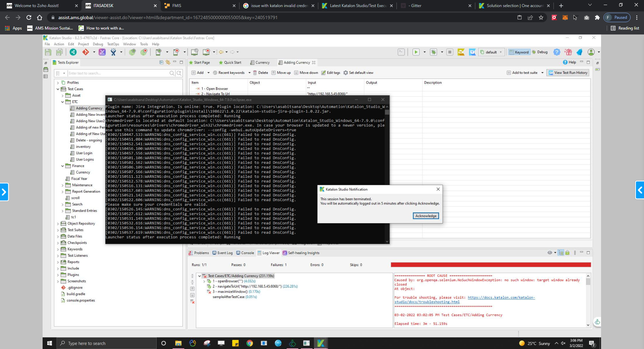Click the blue question mark help icon
644x349 pixels.
tap(557, 52)
